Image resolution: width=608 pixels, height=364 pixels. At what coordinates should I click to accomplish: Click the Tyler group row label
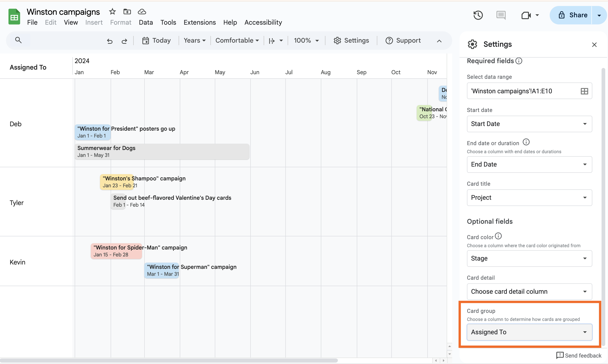[16, 203]
